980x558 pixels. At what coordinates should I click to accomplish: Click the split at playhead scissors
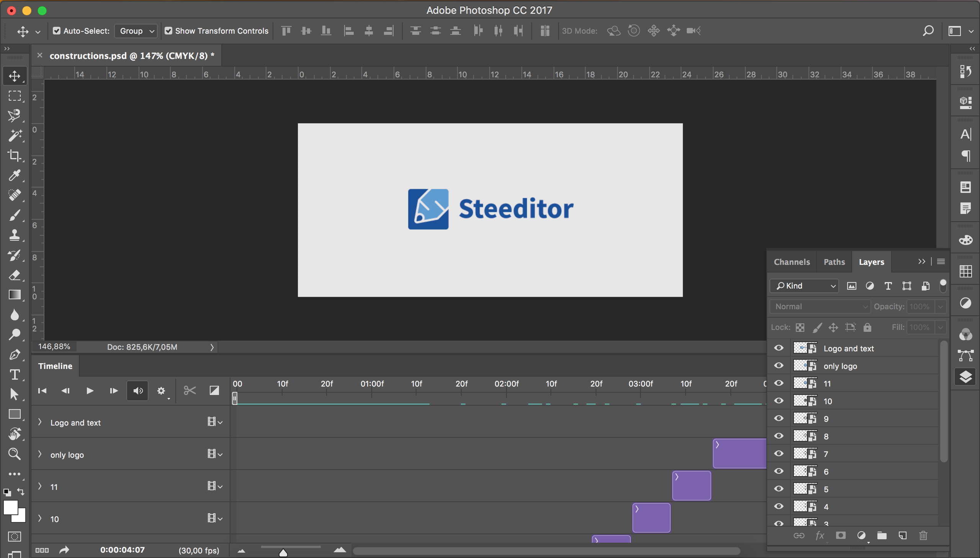[190, 390]
